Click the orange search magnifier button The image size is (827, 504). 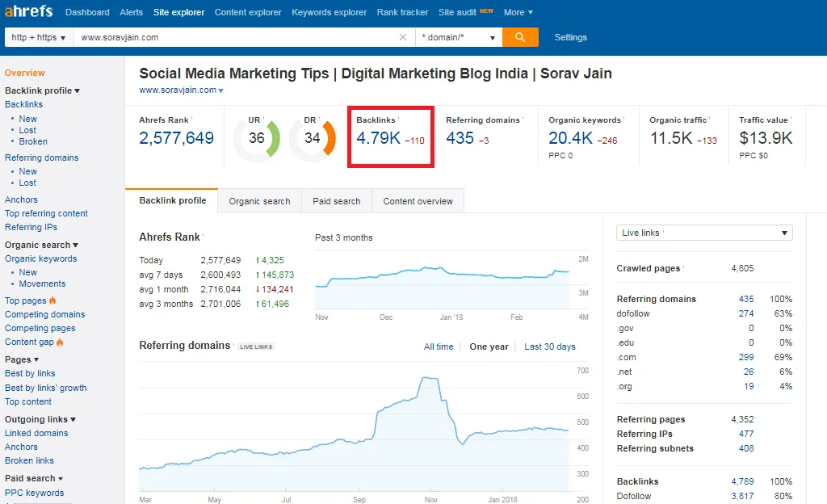pyautogui.click(x=520, y=37)
